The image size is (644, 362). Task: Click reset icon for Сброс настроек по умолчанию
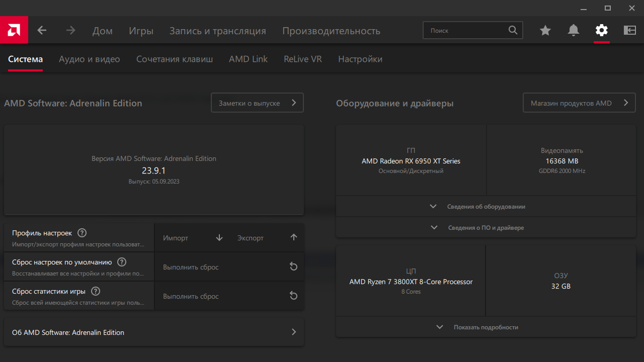click(294, 266)
